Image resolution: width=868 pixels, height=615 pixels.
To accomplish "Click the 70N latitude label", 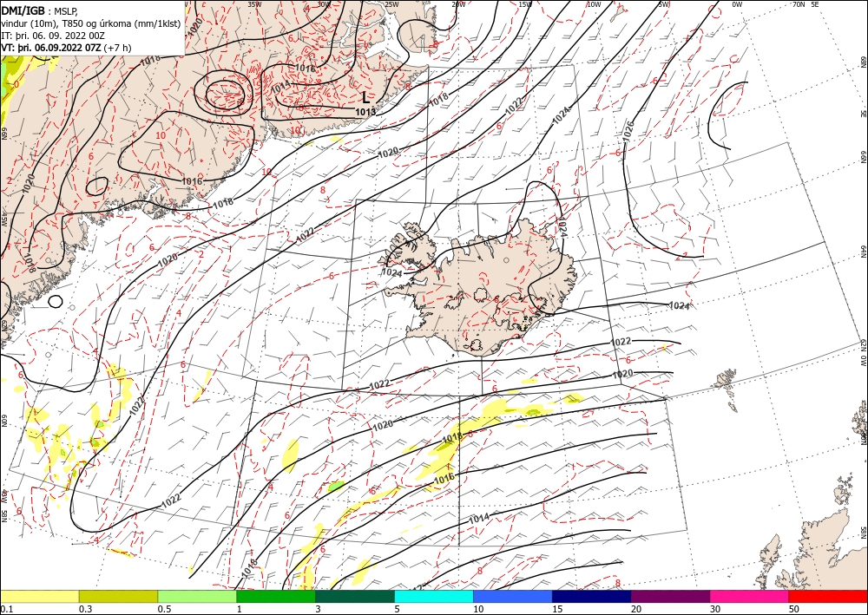I will pyautogui.click(x=799, y=4).
